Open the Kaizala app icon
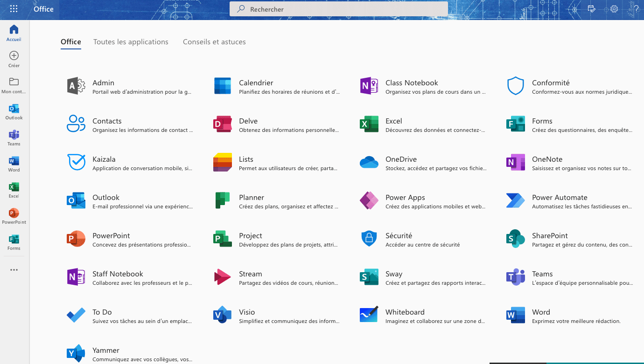644x364 pixels. [76, 163]
